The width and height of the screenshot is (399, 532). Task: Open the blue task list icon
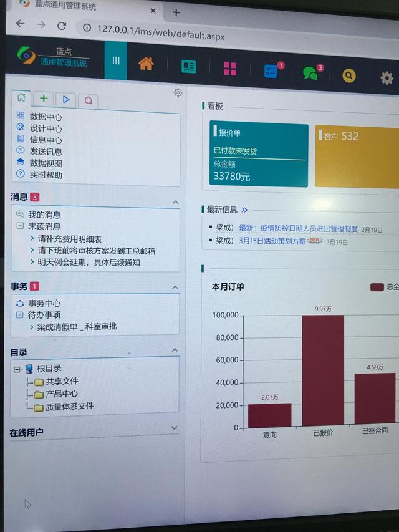271,71
